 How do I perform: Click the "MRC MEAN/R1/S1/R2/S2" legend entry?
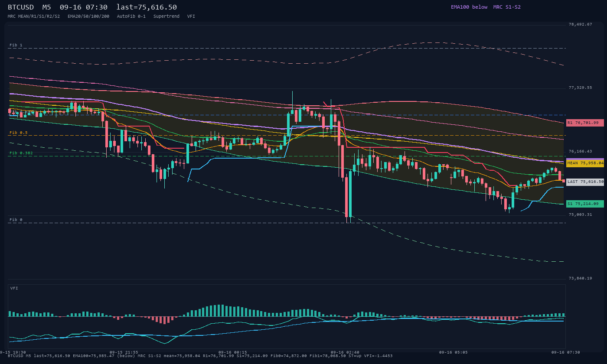point(34,16)
